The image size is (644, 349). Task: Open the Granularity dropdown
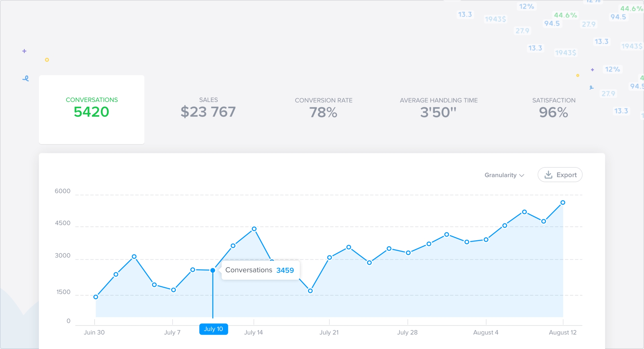504,175
